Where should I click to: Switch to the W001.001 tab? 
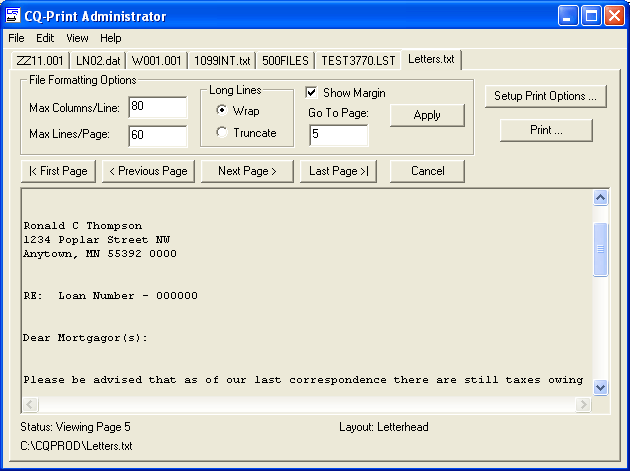click(157, 61)
